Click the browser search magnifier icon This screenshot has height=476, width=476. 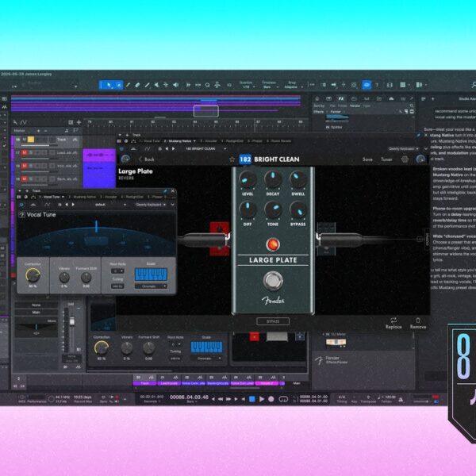pos(412,106)
